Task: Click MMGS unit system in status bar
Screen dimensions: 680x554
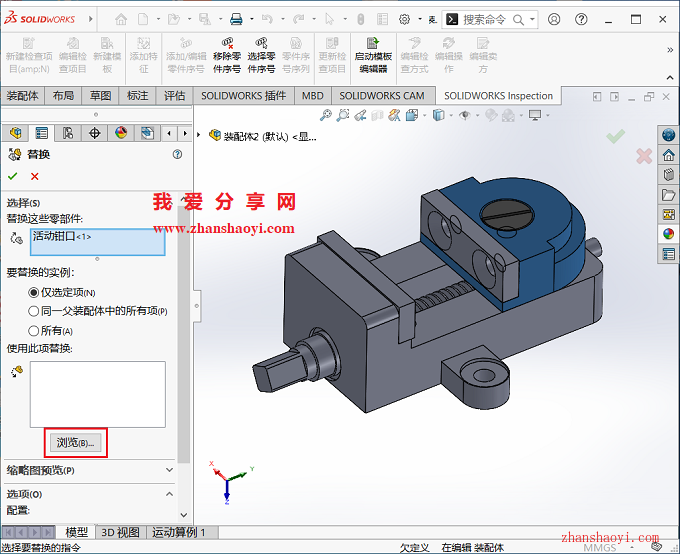Action: pyautogui.click(x=600, y=548)
